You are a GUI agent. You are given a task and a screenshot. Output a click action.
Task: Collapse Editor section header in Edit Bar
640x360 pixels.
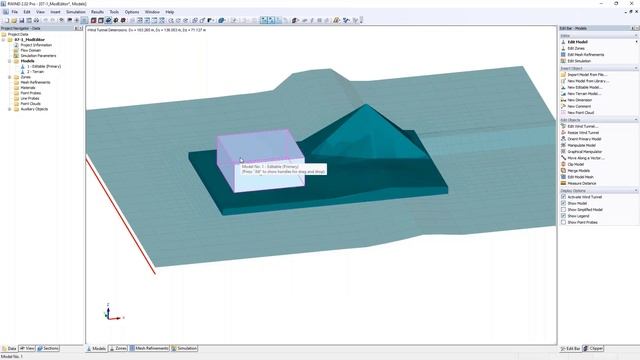pyautogui.click(x=636, y=36)
